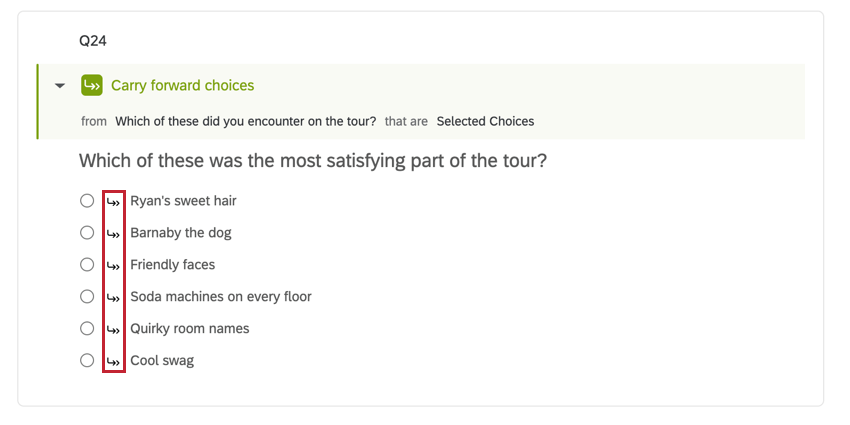Click carry-forward arrow icon beside Quirky room names
The width and height of the screenshot is (850, 425).
(x=113, y=329)
